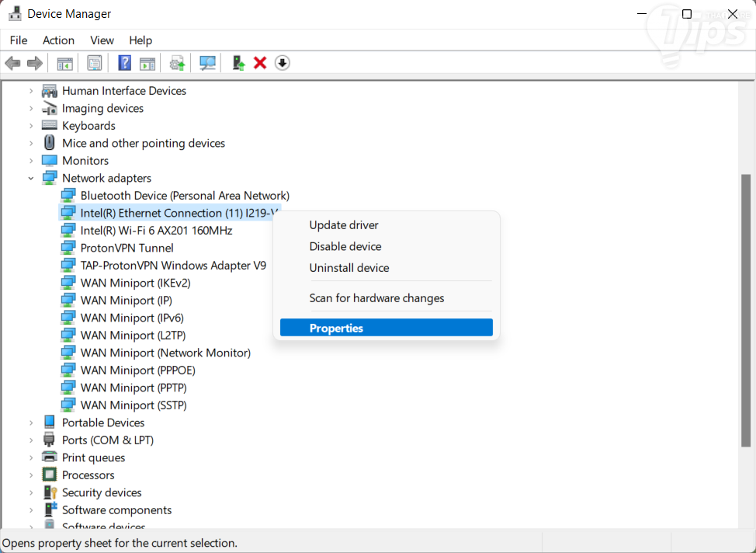756x553 pixels.
Task: Click the Properties toolbar icon
Action: tap(95, 63)
